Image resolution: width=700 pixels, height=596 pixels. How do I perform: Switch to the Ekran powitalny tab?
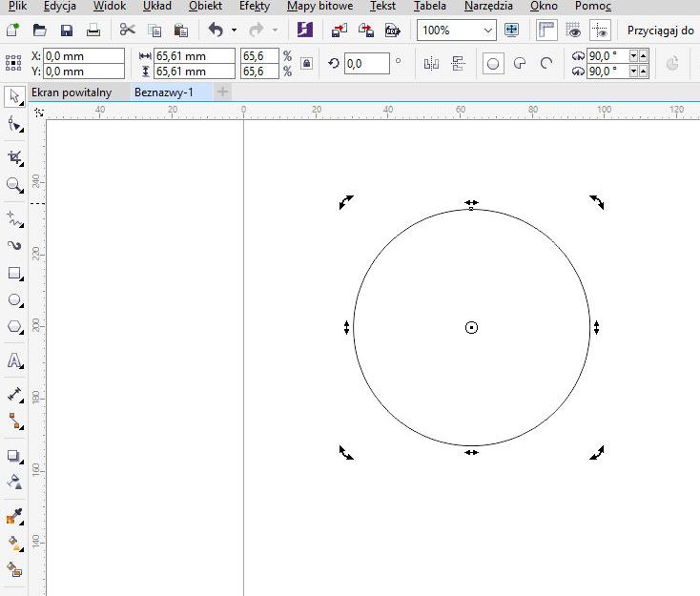[72, 92]
